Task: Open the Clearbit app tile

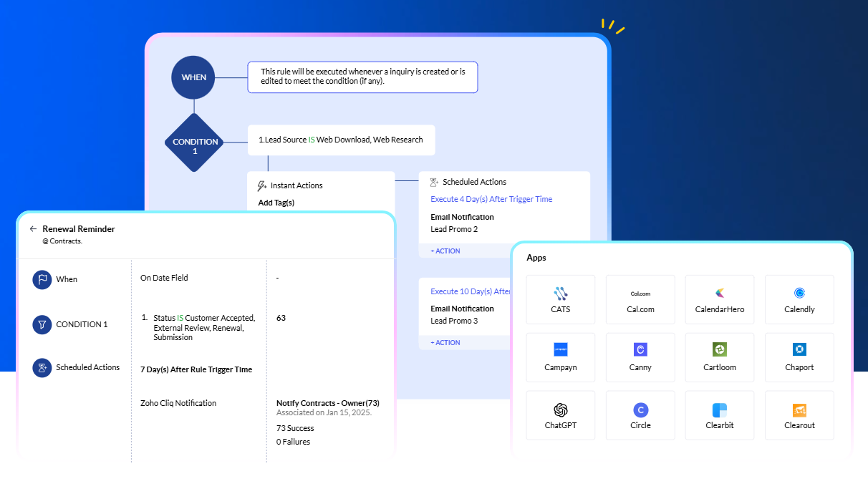Action: [x=720, y=415]
